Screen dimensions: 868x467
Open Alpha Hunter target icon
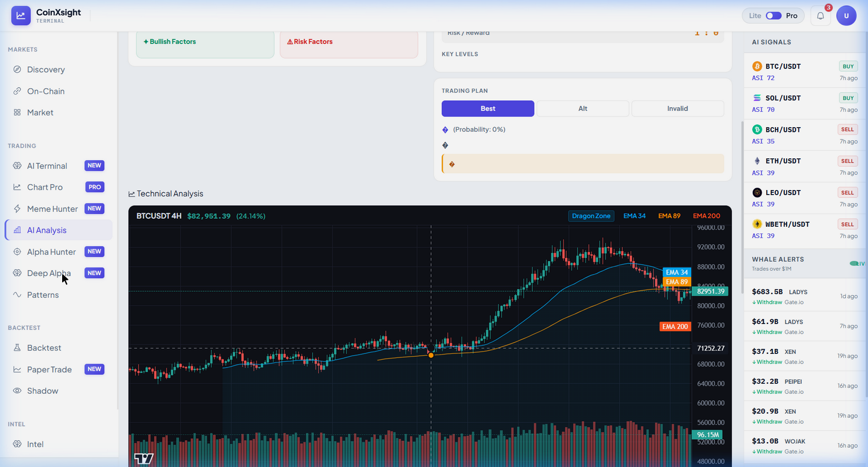click(17, 252)
